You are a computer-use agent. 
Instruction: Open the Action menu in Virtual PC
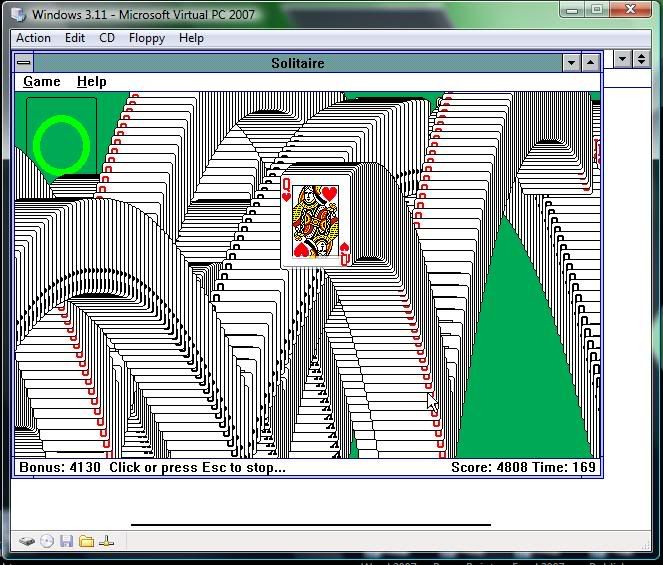coord(33,38)
